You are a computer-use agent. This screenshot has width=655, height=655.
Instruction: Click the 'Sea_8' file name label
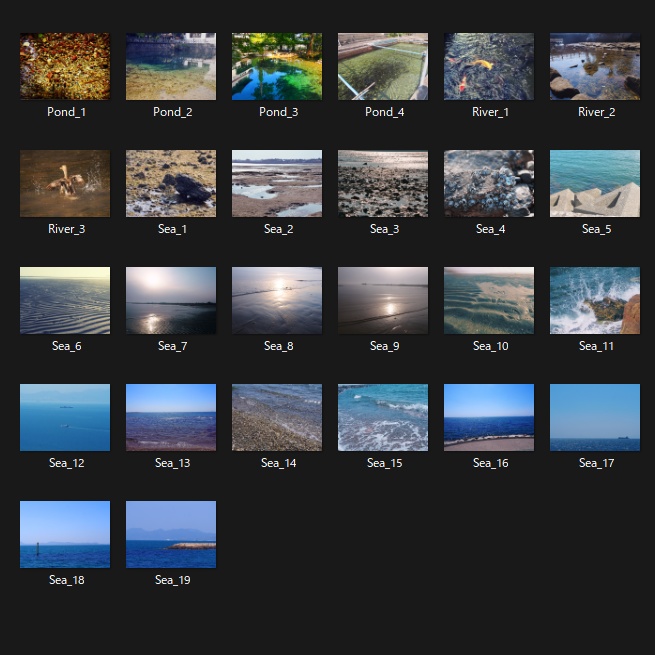tap(279, 346)
